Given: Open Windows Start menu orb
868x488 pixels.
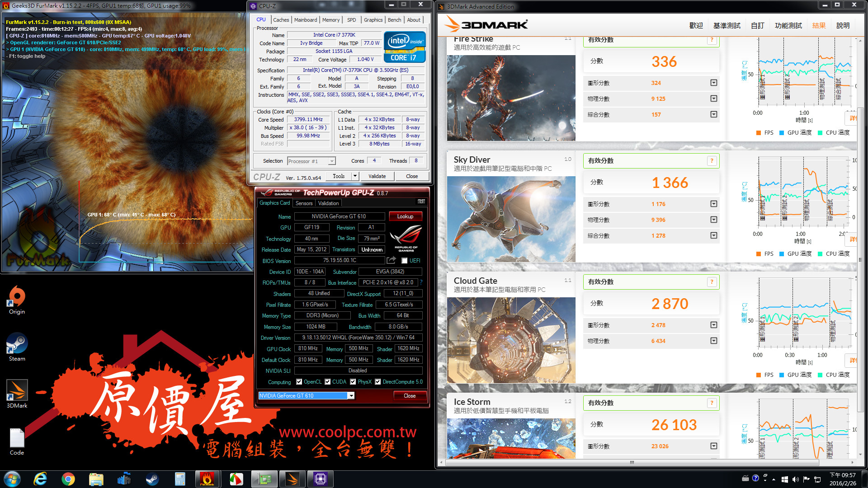Looking at the screenshot, I should (12, 479).
